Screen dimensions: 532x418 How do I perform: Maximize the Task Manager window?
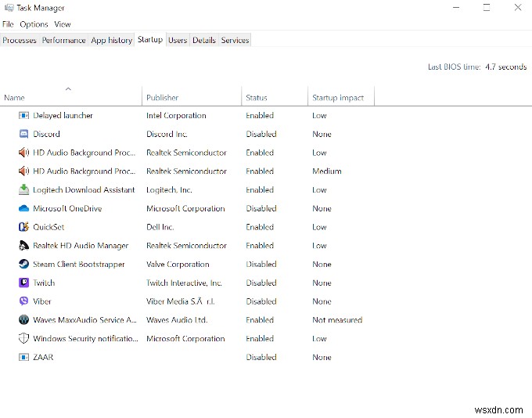tap(487, 8)
